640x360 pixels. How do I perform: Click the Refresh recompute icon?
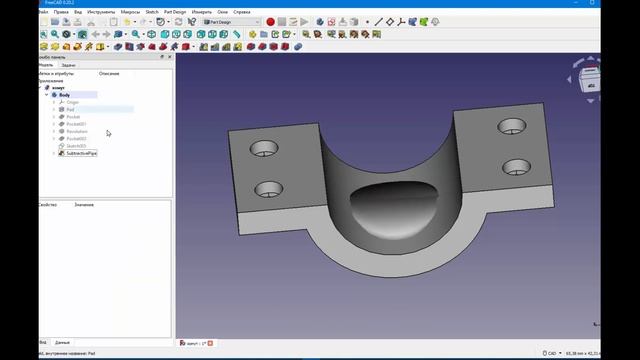pyautogui.click(x=178, y=22)
